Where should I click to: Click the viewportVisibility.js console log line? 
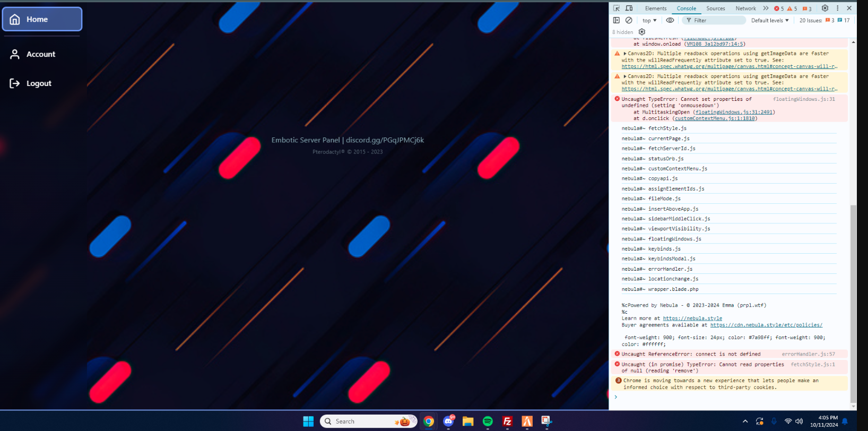click(729, 229)
